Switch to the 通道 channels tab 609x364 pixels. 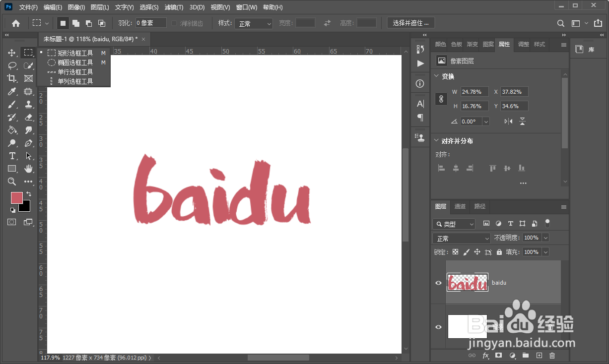tap(460, 206)
